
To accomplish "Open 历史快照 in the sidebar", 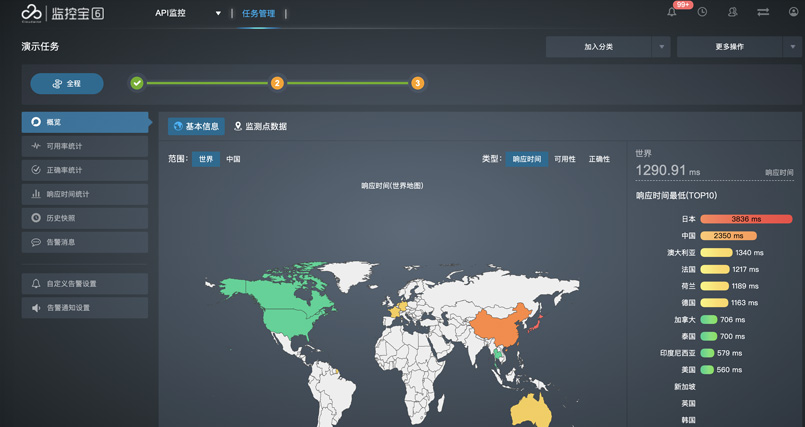I will [x=85, y=218].
